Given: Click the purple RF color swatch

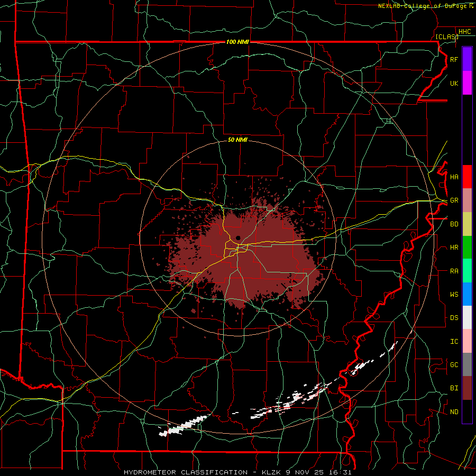Looking at the screenshot, I should [x=467, y=59].
